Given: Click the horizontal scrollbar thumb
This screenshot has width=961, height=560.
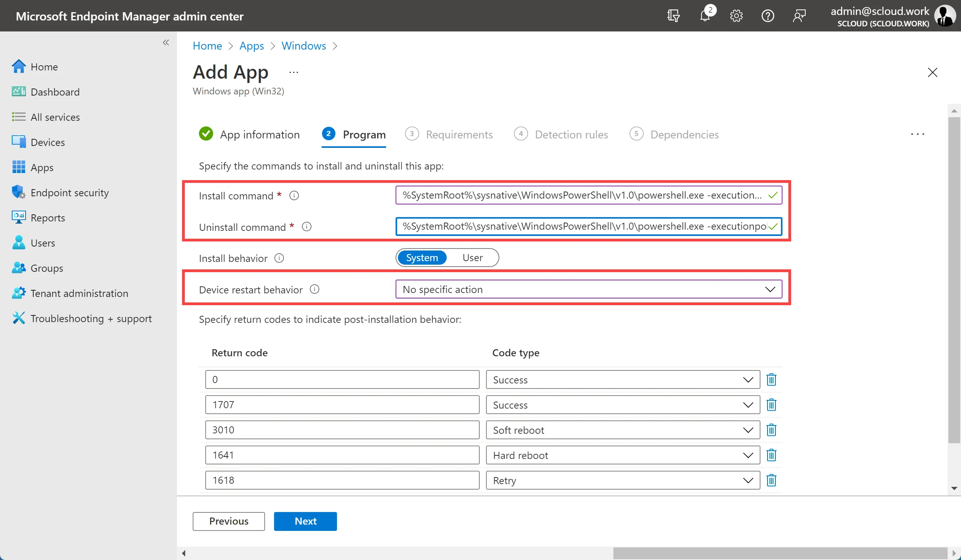Looking at the screenshot, I should pos(780,553).
